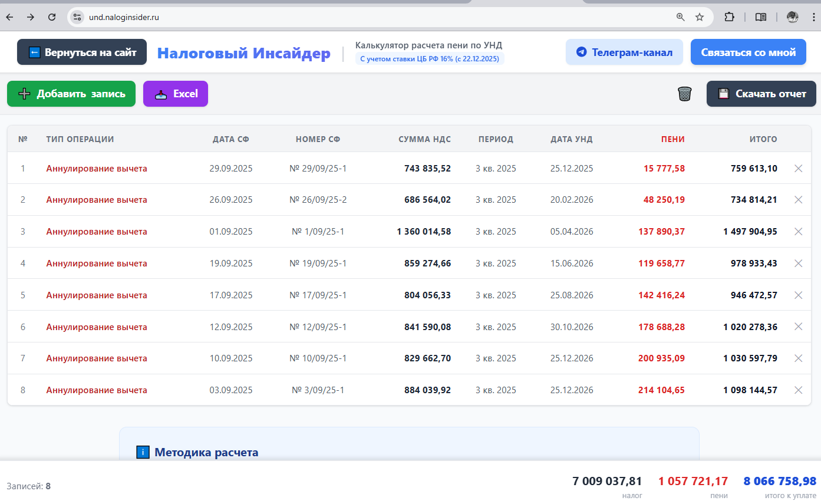The image size is (821, 504).
Task: Open the browser extensions puzzle icon
Action: pos(729,17)
